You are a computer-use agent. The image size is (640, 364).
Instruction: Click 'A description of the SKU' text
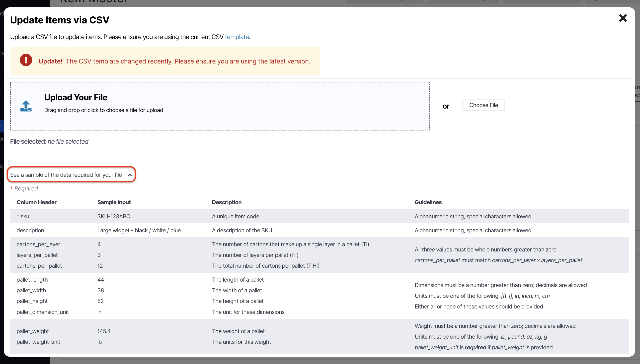click(x=242, y=231)
